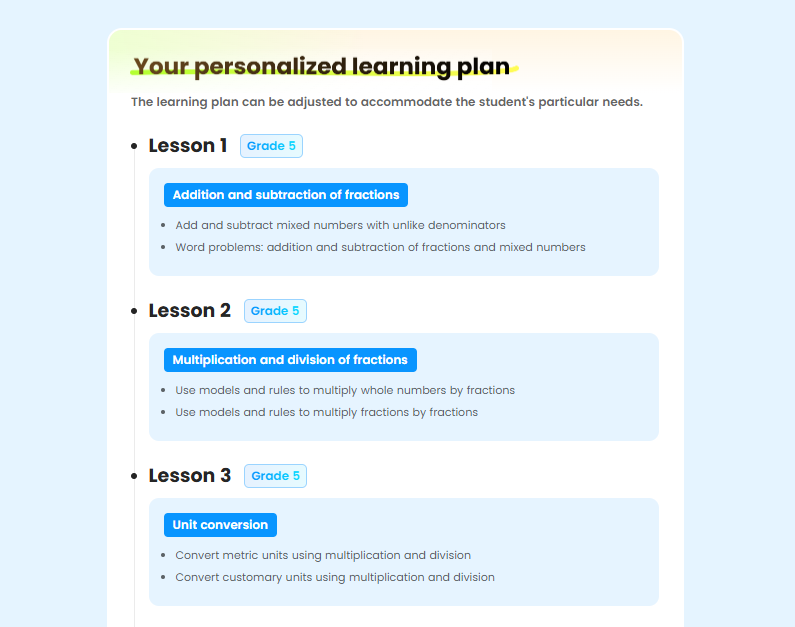Click the Lesson 2 Grade 5 badge
Viewport: 795px width, 627px height.
[275, 311]
